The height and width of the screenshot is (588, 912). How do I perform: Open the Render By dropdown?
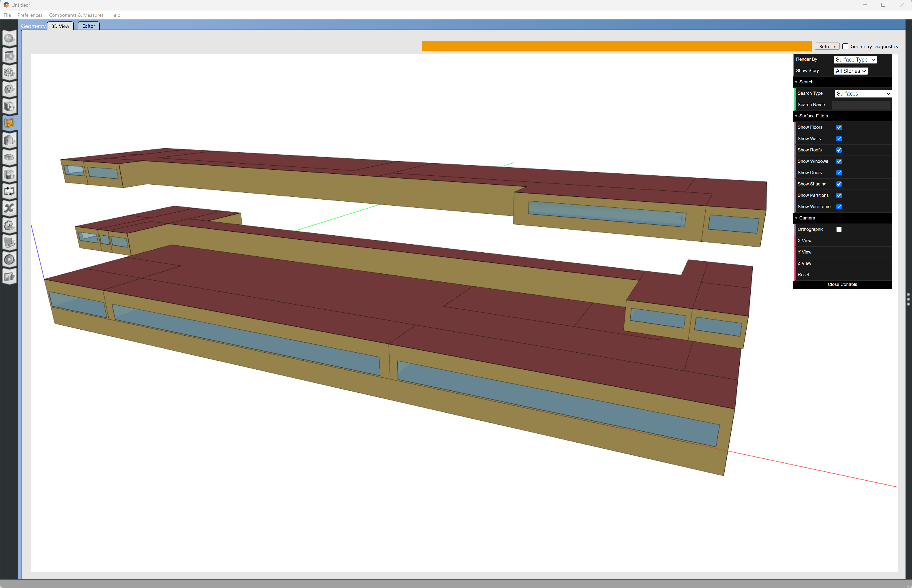tap(855, 60)
